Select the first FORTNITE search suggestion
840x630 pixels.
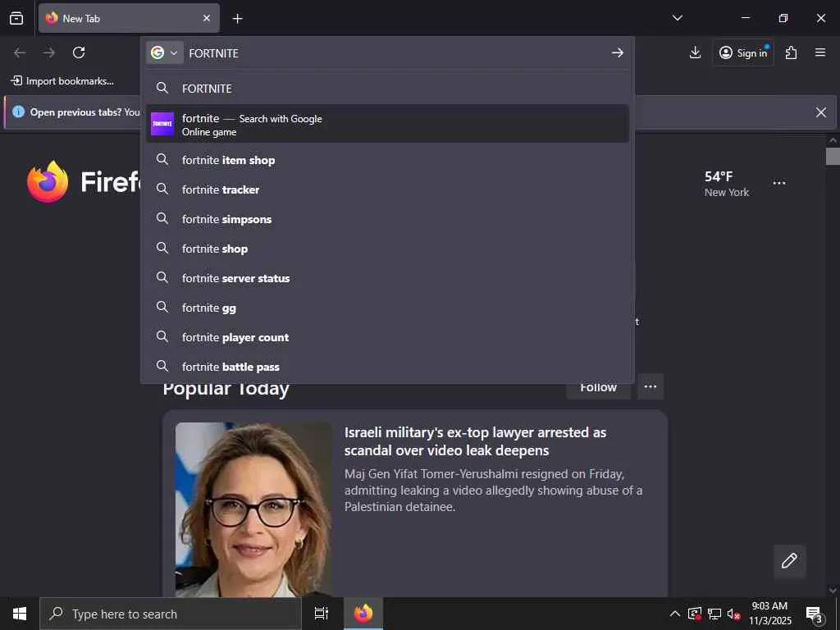(387, 89)
